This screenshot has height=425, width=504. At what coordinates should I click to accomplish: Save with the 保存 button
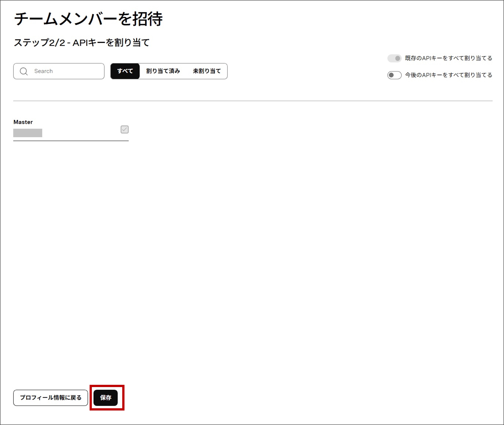pyautogui.click(x=106, y=398)
